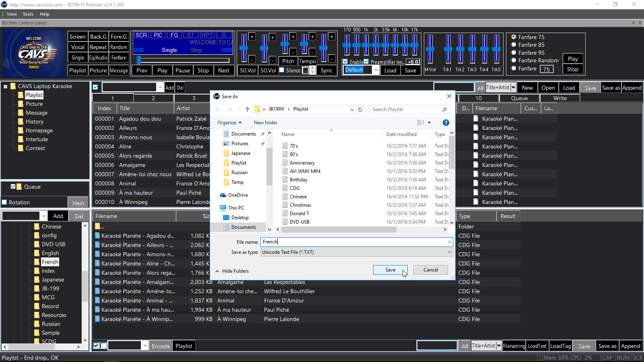Open the View menu

12,14
